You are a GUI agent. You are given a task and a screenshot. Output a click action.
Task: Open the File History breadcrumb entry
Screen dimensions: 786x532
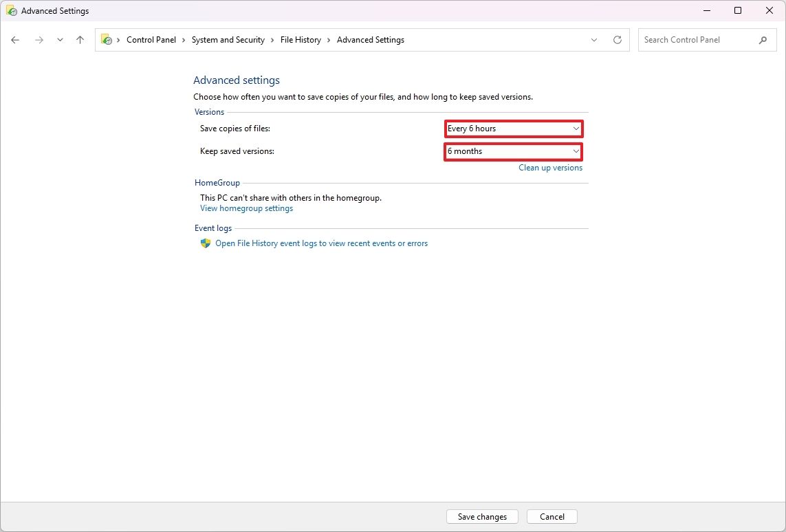click(x=301, y=40)
